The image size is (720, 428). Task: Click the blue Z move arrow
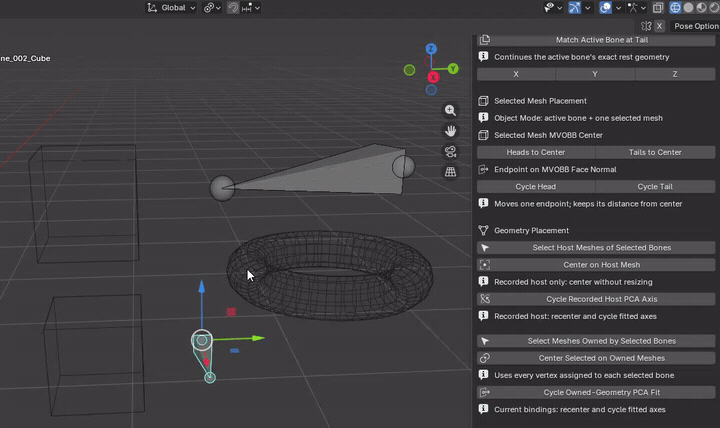(202, 286)
